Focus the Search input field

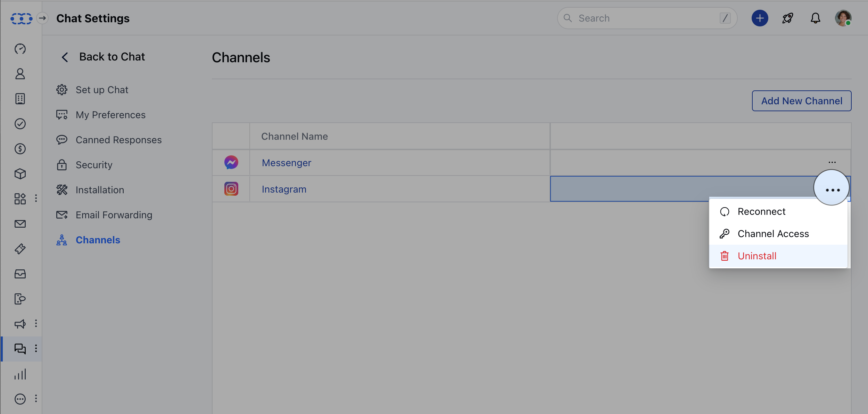pyautogui.click(x=647, y=18)
